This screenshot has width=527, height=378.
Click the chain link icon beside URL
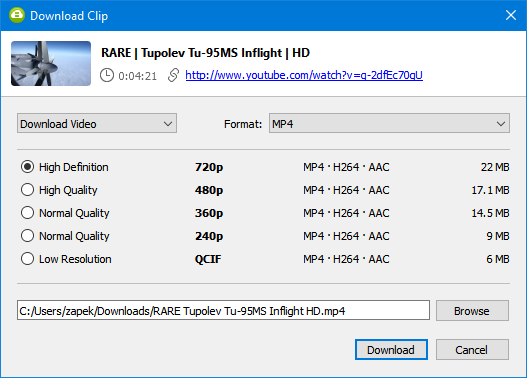coord(173,75)
